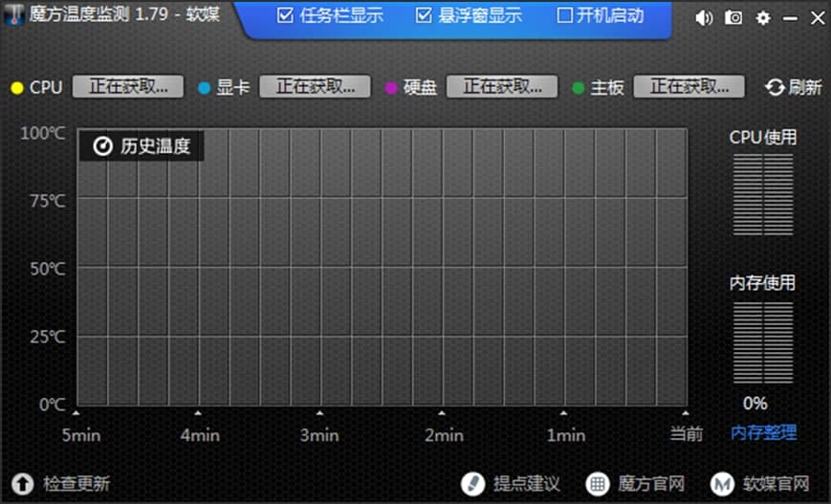Click the 软媒官网 M icon
The image size is (831, 504).
pyautogui.click(x=722, y=483)
